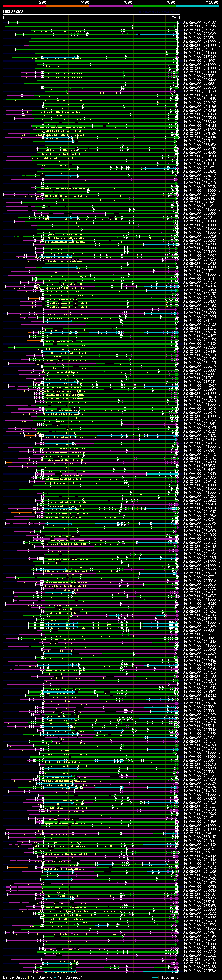Screen dimensions: 222x980
Task: Select the UniRef100_B6AJU7 entry
Action: 199,837
